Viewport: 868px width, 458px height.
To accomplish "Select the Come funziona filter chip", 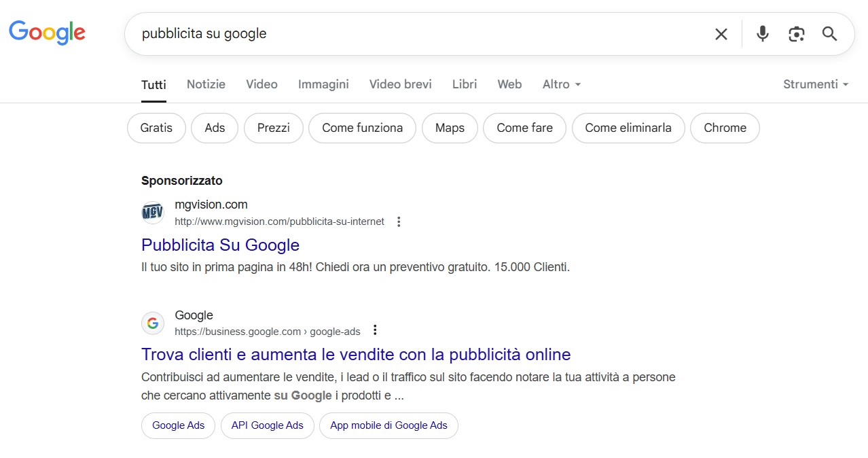I will pos(362,128).
